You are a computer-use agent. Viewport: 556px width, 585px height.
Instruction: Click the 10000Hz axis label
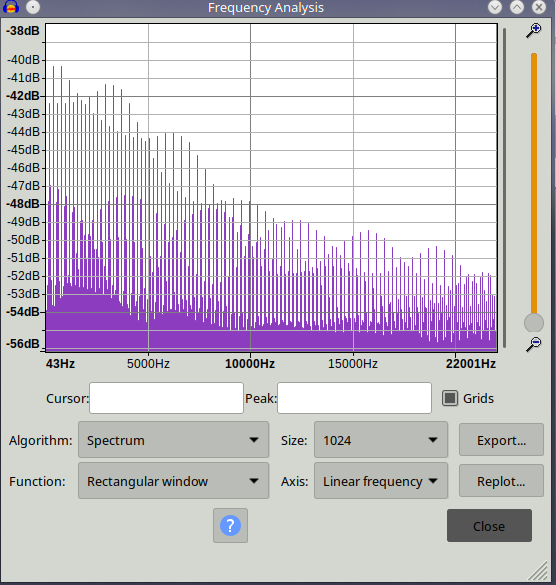[x=250, y=363]
